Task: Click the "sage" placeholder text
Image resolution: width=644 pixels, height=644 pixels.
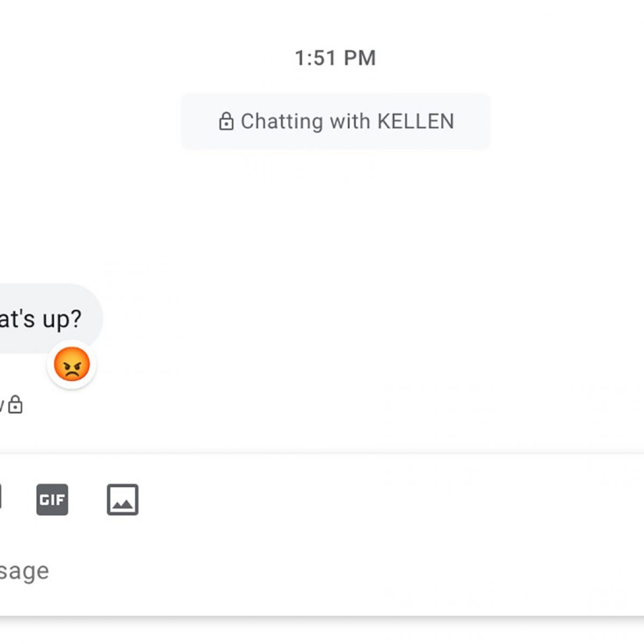Action: pos(24,570)
